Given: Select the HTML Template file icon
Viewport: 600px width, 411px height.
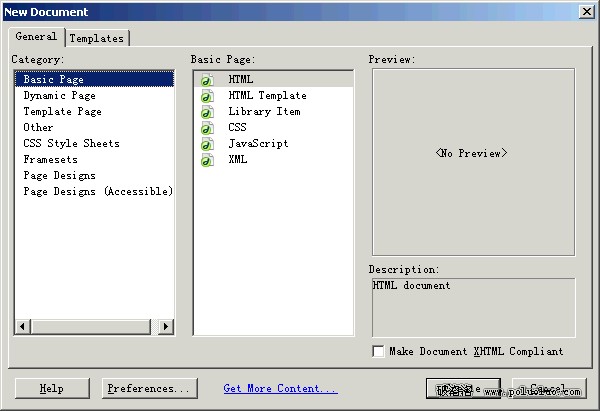Looking at the screenshot, I should [x=207, y=96].
